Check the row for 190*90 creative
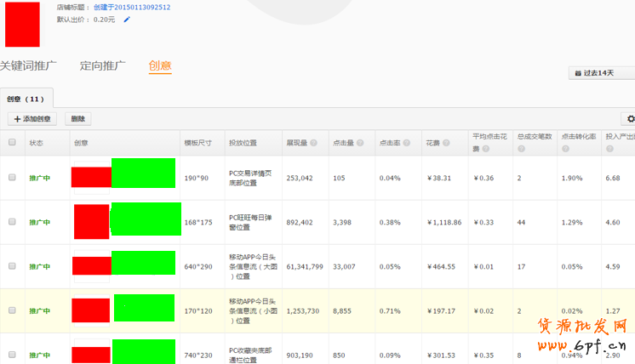Viewport: 635px width, 364px height. point(12,178)
